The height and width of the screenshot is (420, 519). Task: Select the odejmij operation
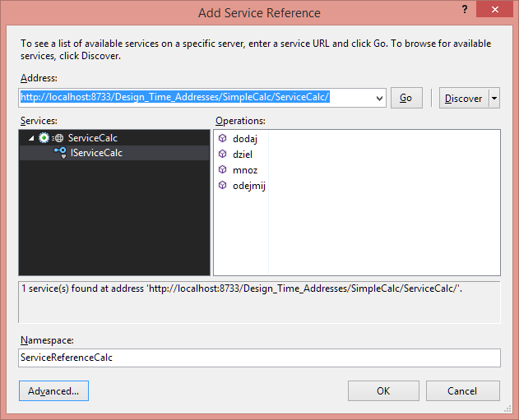click(x=249, y=186)
